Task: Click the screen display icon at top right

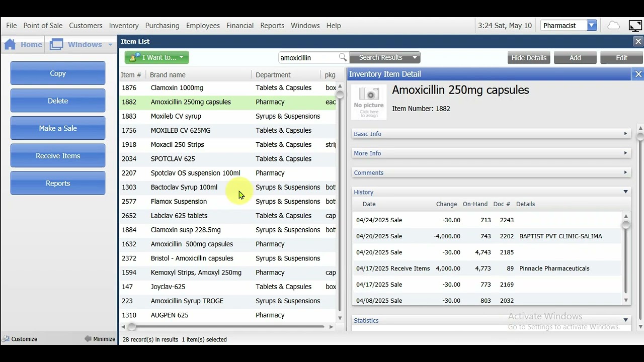Action: [x=635, y=25]
